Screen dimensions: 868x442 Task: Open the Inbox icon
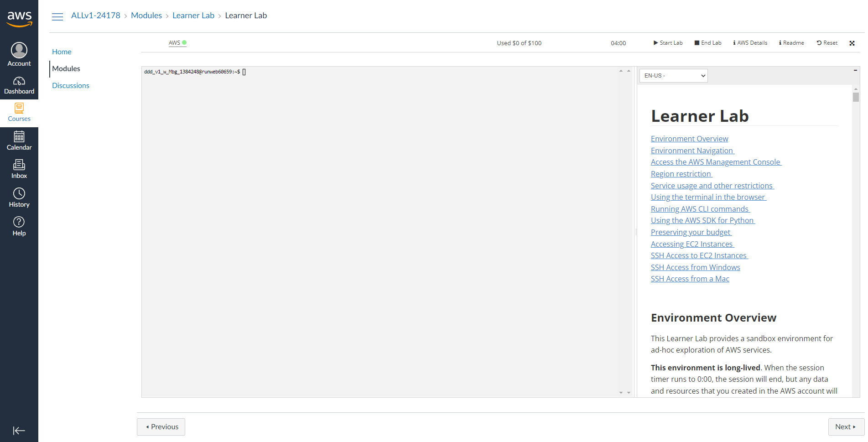coord(19,165)
